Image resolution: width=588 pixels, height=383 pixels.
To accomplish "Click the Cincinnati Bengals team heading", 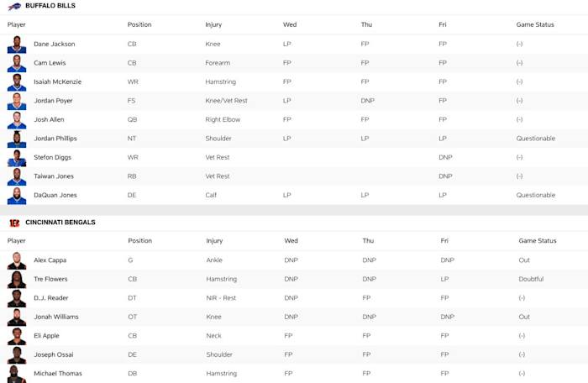I will click(x=60, y=223).
